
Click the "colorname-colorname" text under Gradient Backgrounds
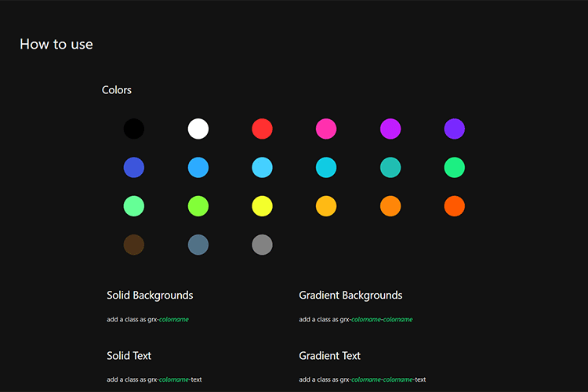[382, 320]
